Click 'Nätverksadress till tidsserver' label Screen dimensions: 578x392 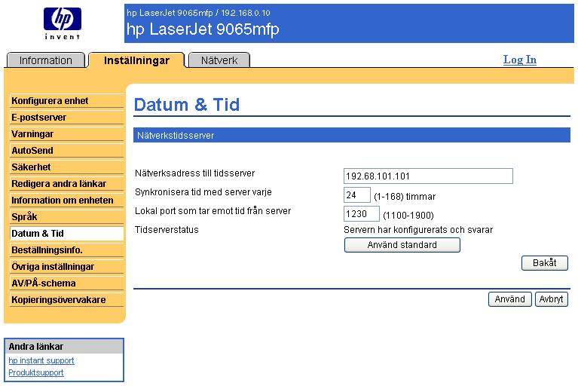click(x=194, y=173)
